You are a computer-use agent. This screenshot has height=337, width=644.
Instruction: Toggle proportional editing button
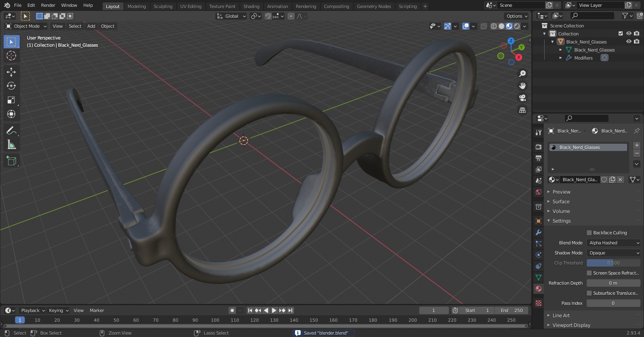pyautogui.click(x=291, y=16)
